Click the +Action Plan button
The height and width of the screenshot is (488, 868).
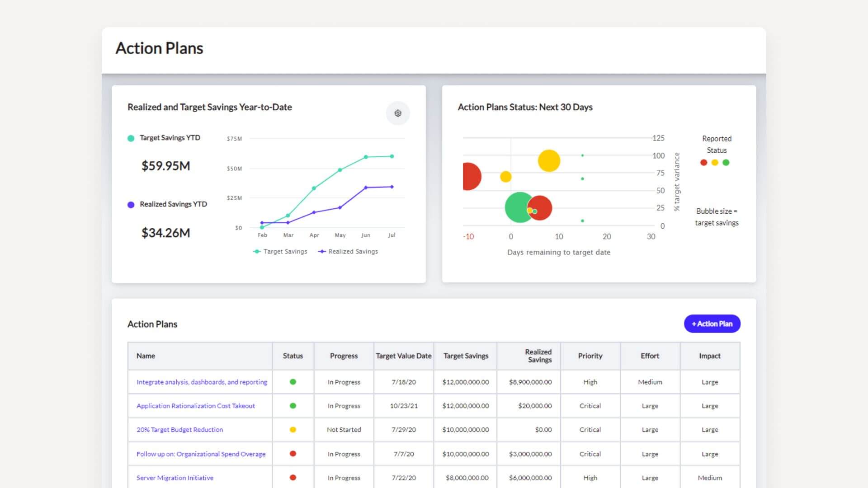712,324
